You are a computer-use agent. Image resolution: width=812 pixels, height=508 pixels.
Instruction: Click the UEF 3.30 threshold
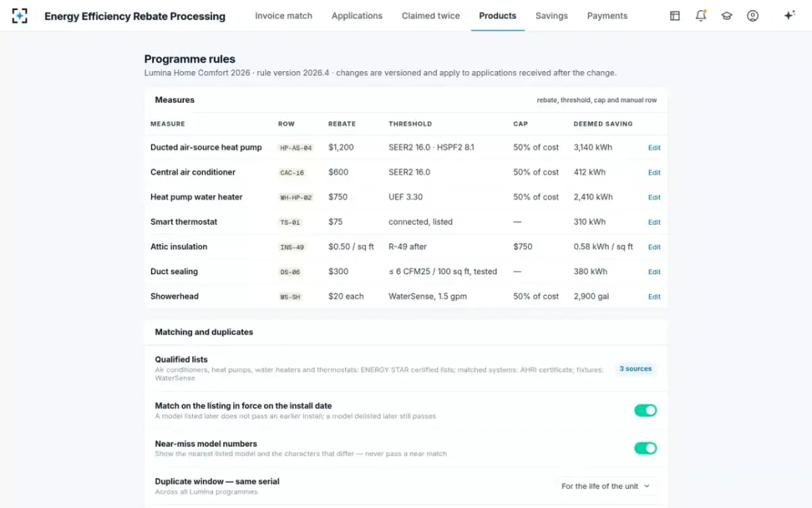pyautogui.click(x=405, y=197)
